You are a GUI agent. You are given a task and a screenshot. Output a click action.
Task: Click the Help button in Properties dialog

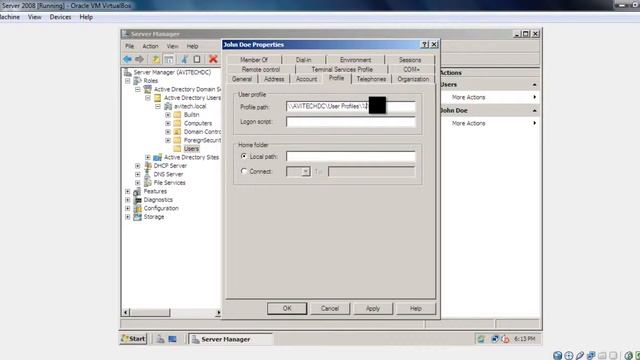(x=416, y=309)
